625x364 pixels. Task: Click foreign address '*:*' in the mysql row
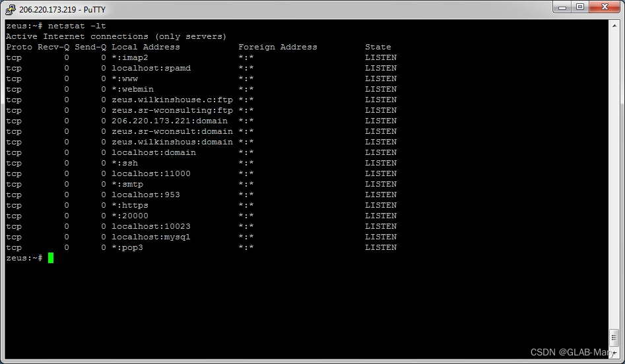click(246, 237)
